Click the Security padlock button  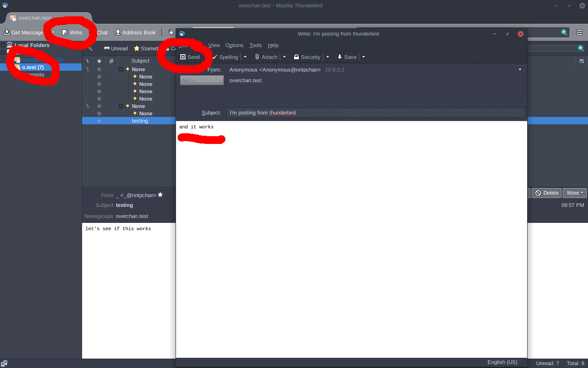pos(307,57)
